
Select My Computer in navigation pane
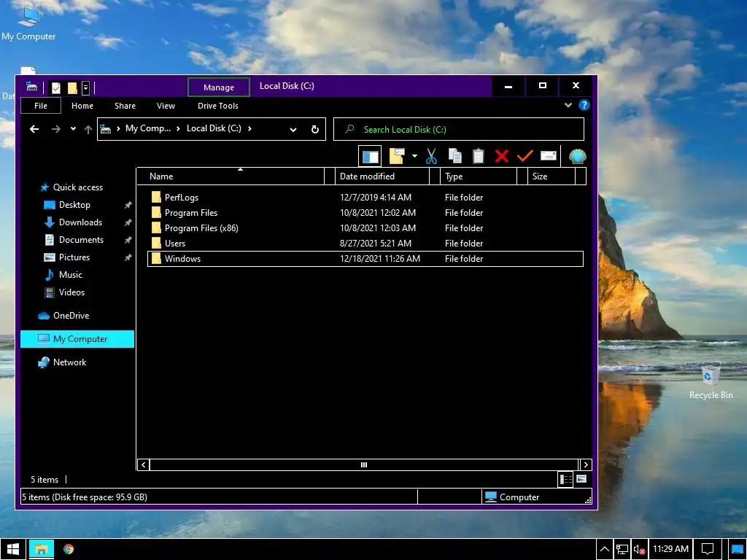tap(77, 339)
